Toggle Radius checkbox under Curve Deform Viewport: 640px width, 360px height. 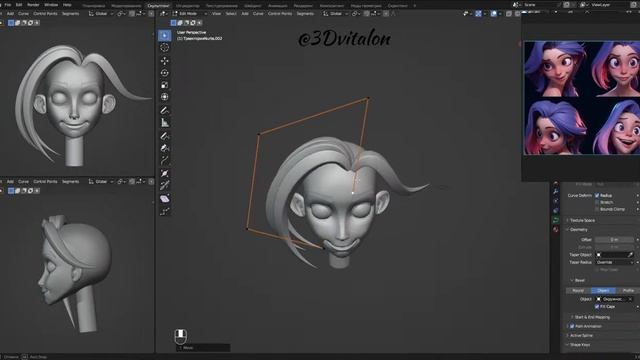597,196
